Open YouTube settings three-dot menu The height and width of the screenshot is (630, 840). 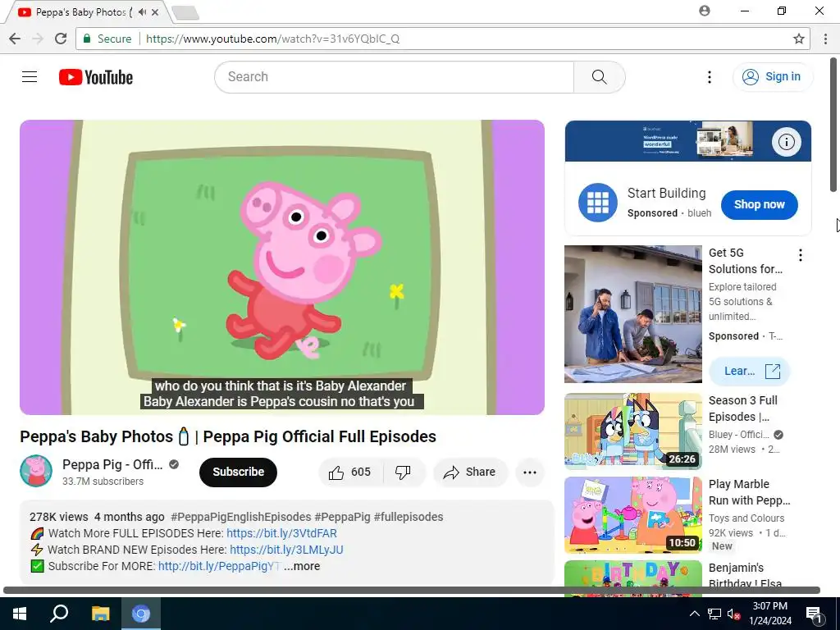(710, 77)
